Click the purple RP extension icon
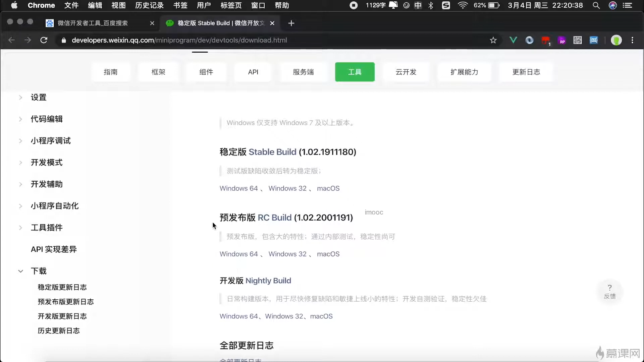This screenshot has height=362, width=644. [562, 41]
